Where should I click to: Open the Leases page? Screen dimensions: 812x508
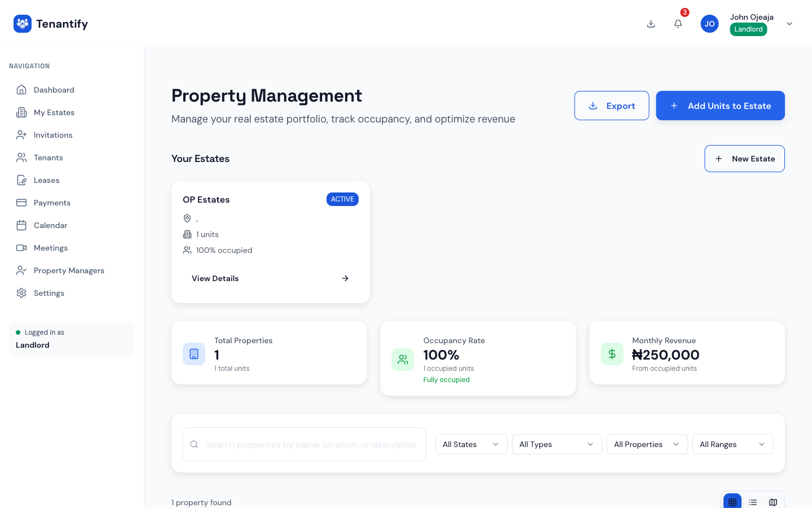pyautogui.click(x=72, y=180)
